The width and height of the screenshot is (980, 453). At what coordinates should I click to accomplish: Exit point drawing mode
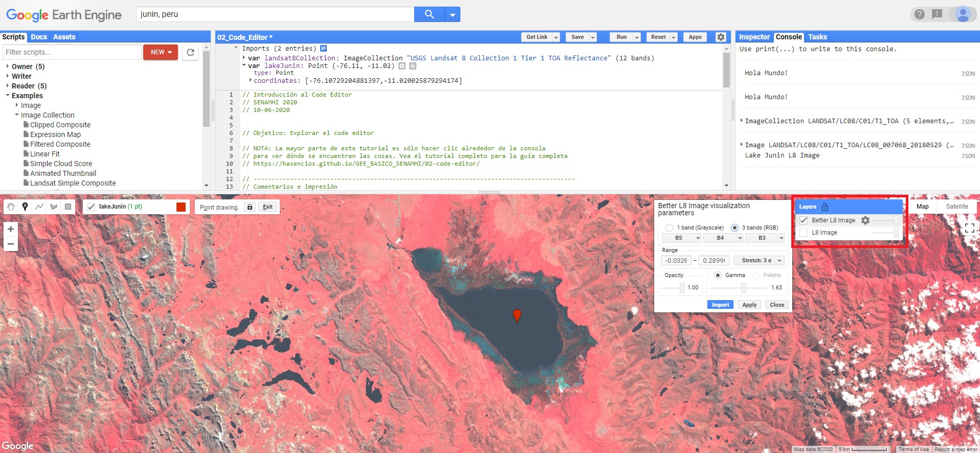[x=268, y=207]
